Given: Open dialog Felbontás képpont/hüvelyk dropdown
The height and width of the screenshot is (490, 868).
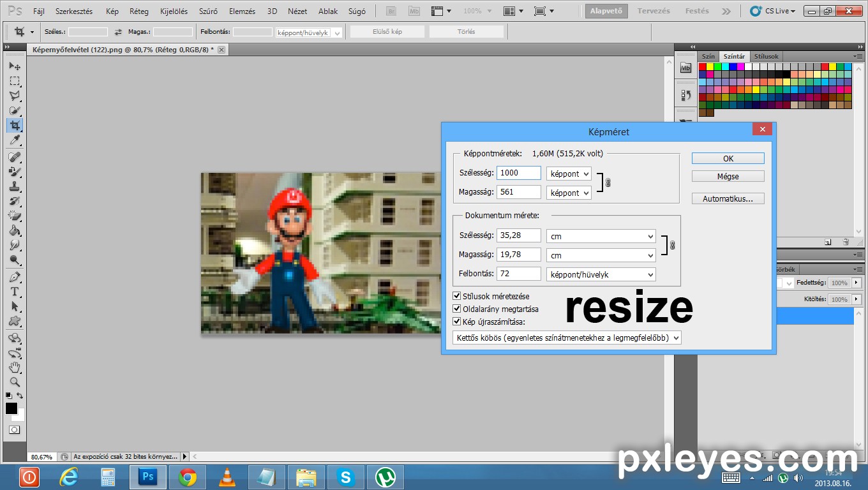Looking at the screenshot, I should click(601, 274).
